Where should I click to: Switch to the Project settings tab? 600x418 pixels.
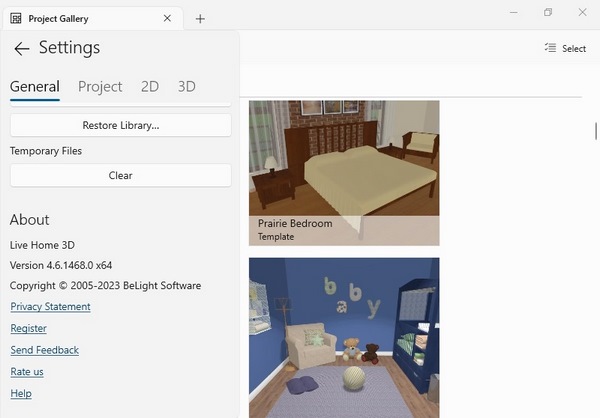click(x=100, y=87)
